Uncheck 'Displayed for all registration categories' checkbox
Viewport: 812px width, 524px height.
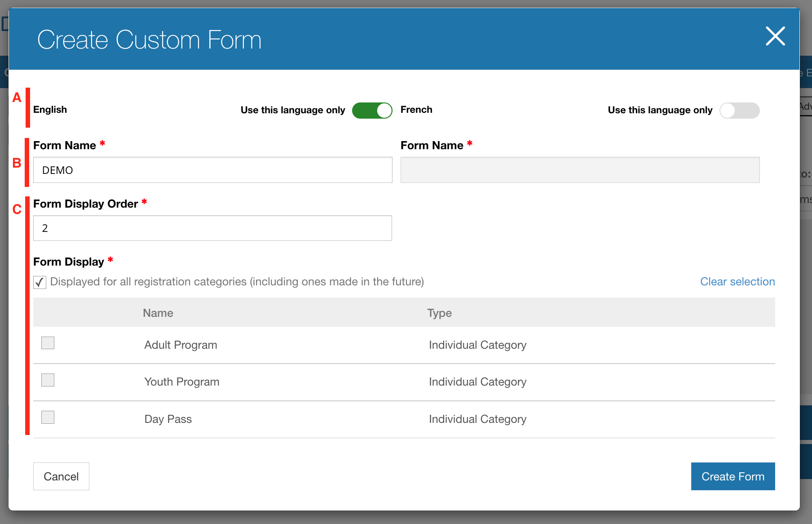tap(40, 282)
